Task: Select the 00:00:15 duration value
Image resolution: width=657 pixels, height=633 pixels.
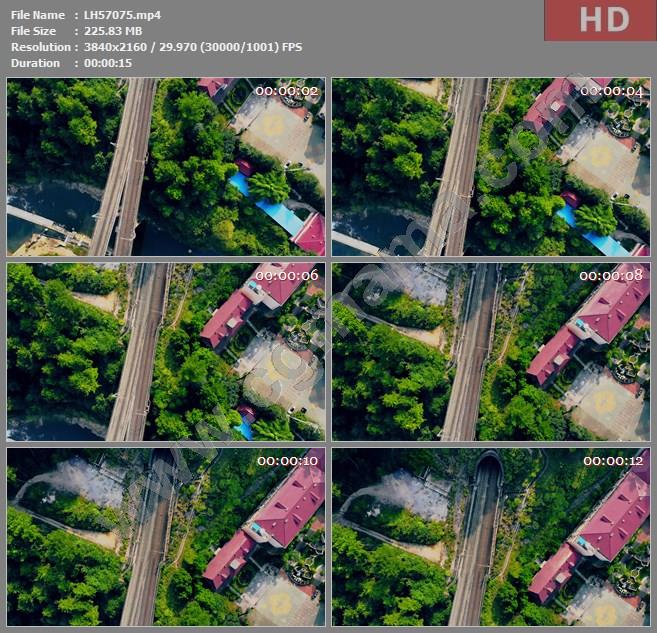Action: [x=107, y=63]
